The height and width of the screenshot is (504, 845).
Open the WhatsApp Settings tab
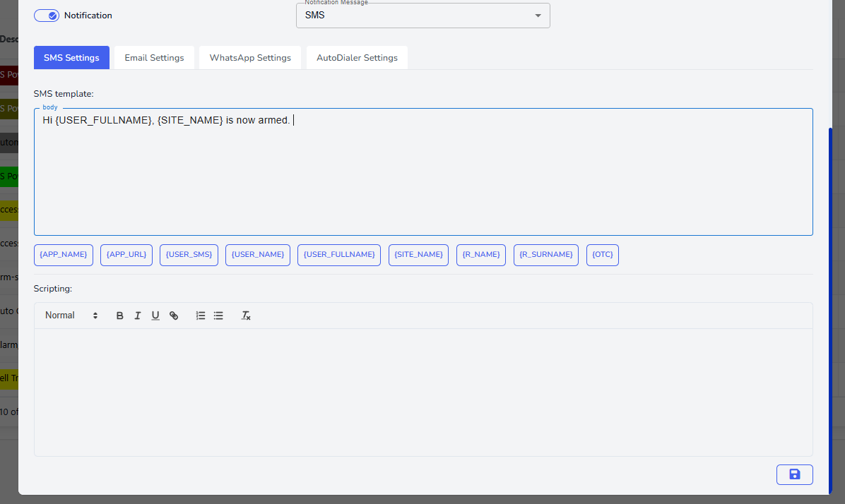[x=250, y=58]
